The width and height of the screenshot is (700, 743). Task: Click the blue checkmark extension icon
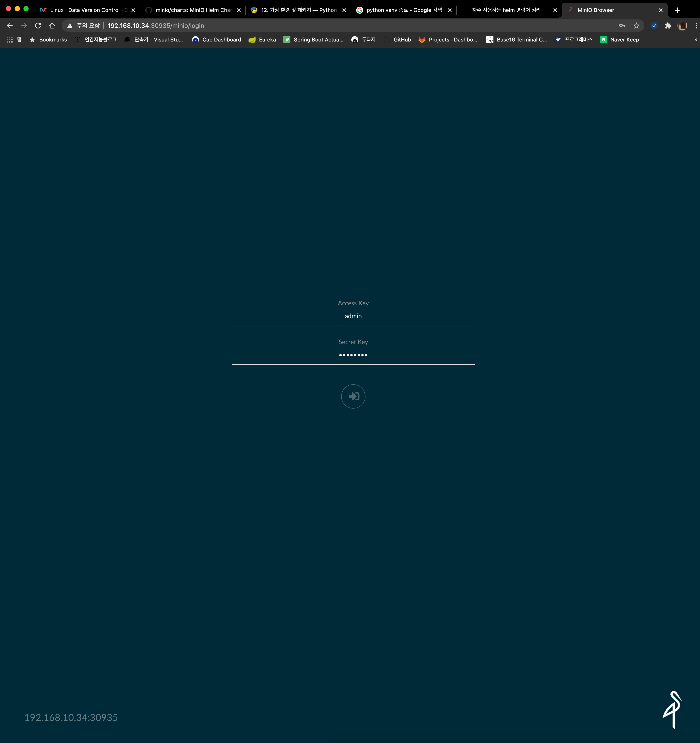click(x=654, y=25)
